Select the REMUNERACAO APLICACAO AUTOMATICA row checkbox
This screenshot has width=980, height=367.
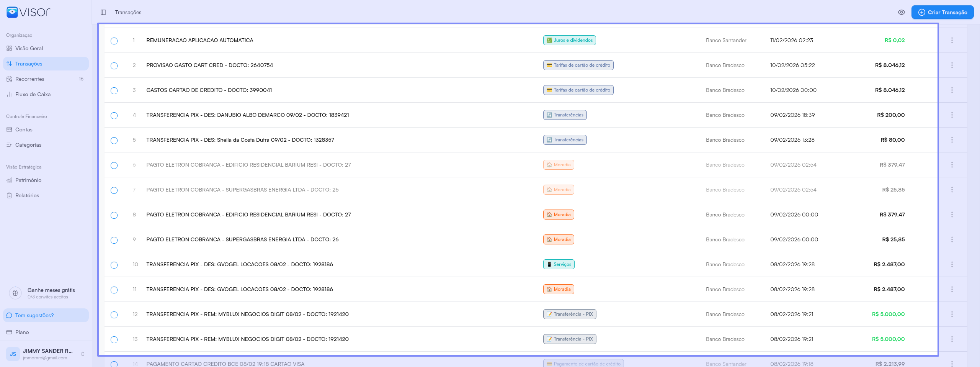point(114,41)
